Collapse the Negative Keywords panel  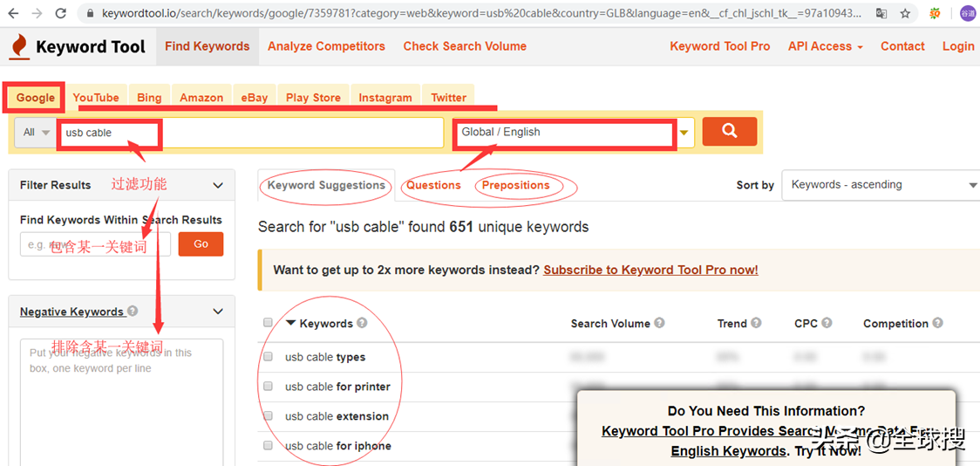click(x=218, y=311)
